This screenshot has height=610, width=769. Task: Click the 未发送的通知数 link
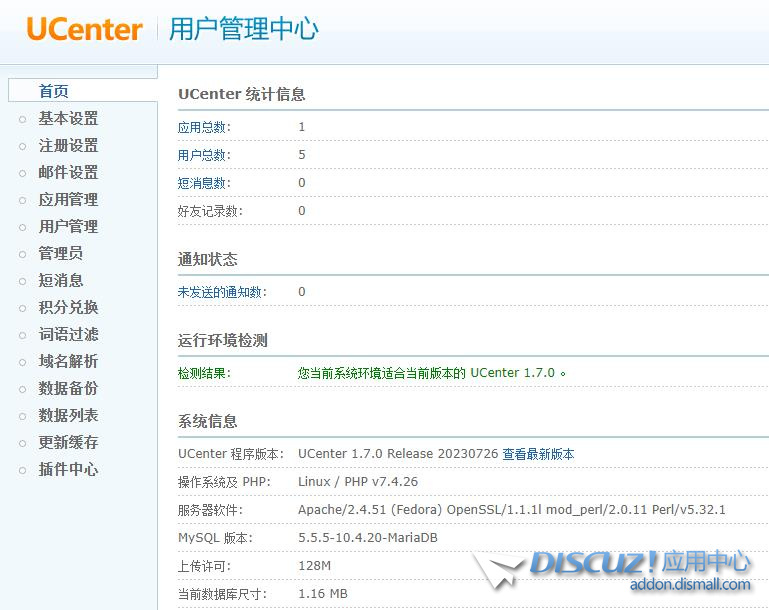[x=222, y=292]
